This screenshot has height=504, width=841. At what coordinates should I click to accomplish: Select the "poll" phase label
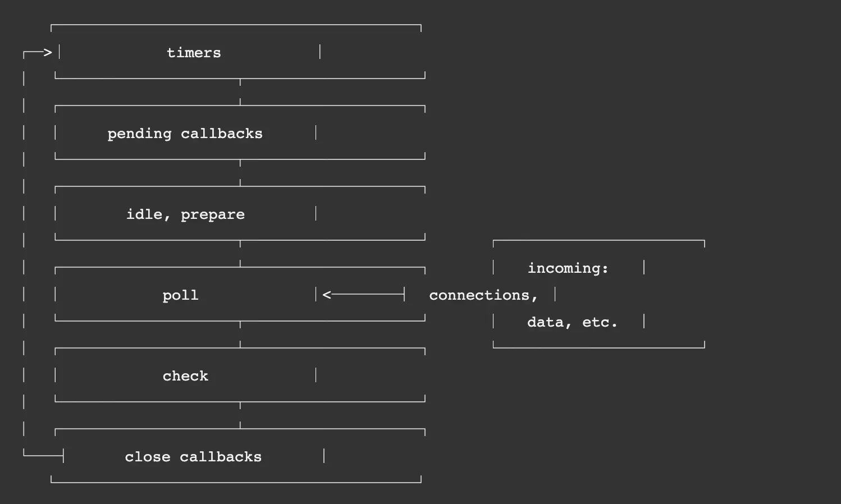(180, 295)
